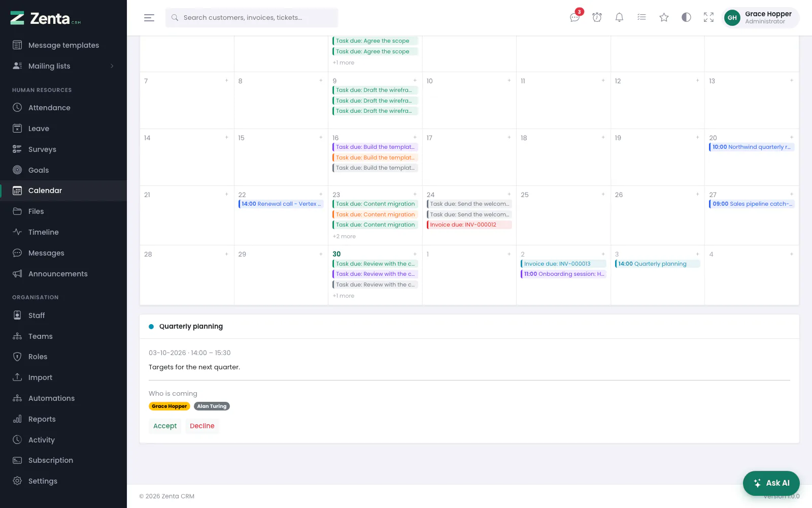Open 10:00 Northwind quarterly event

tap(752, 147)
